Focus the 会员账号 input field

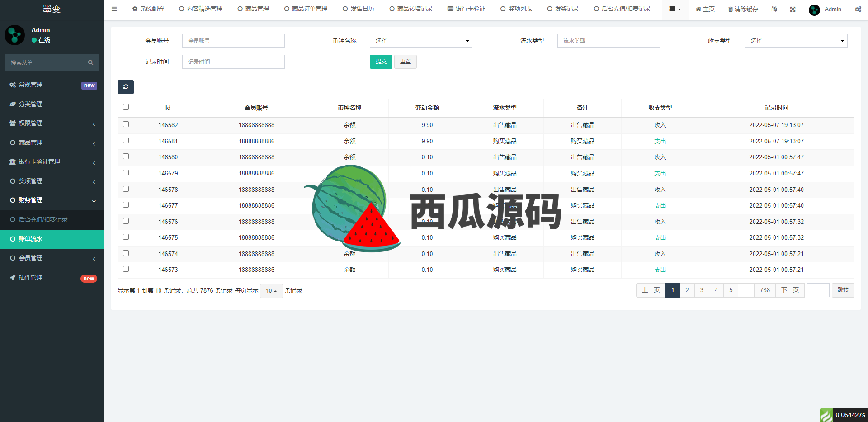click(233, 41)
